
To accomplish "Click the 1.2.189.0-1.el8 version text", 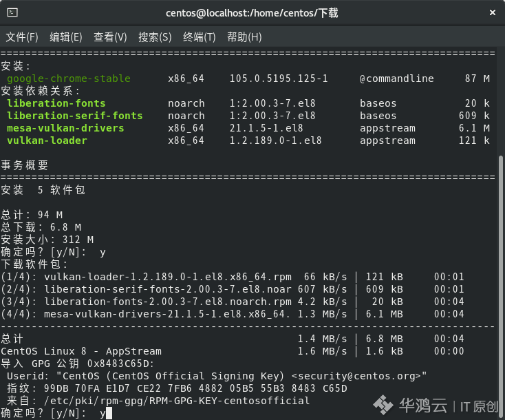I will [275, 140].
